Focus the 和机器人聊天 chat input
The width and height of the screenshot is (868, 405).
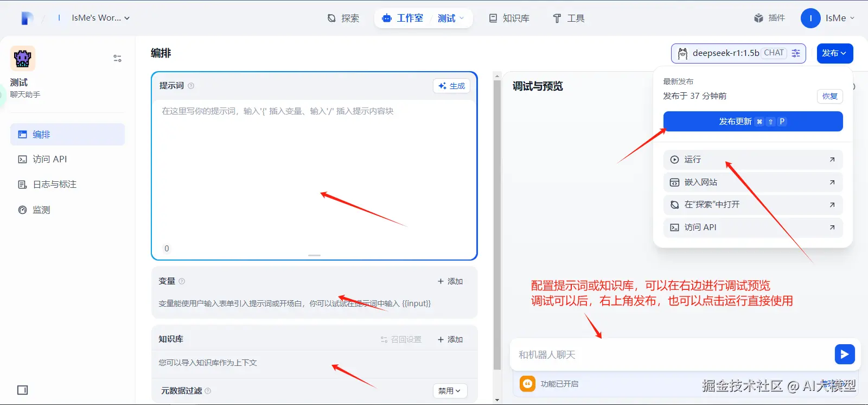670,355
